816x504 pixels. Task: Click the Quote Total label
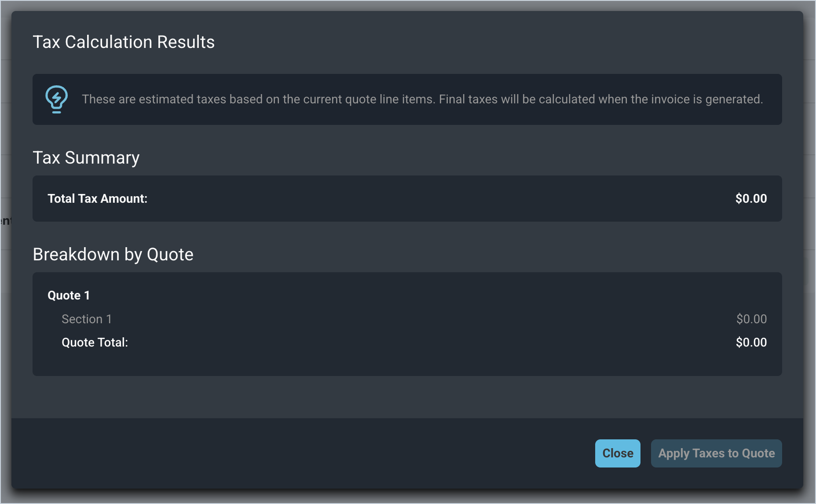click(x=95, y=343)
